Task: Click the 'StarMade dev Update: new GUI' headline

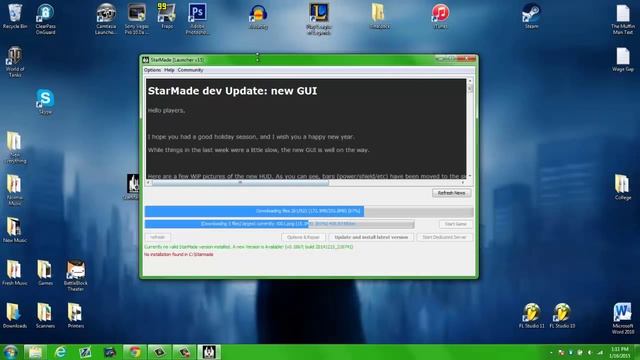Action: pos(232,91)
